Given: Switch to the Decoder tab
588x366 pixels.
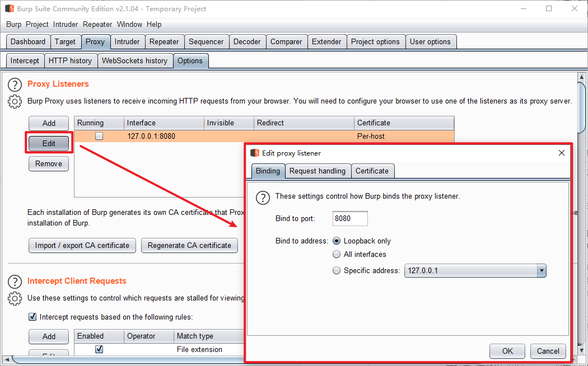Looking at the screenshot, I should coord(247,41).
